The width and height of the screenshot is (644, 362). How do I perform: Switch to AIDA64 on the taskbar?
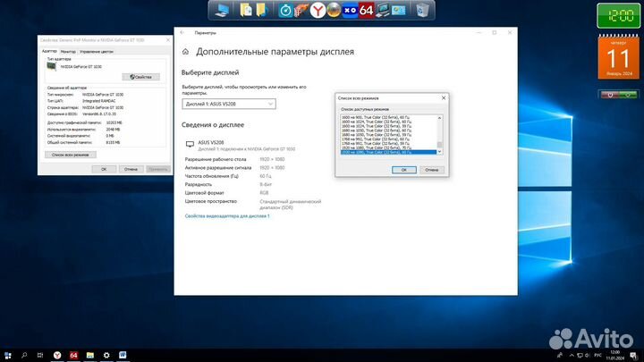[73, 355]
